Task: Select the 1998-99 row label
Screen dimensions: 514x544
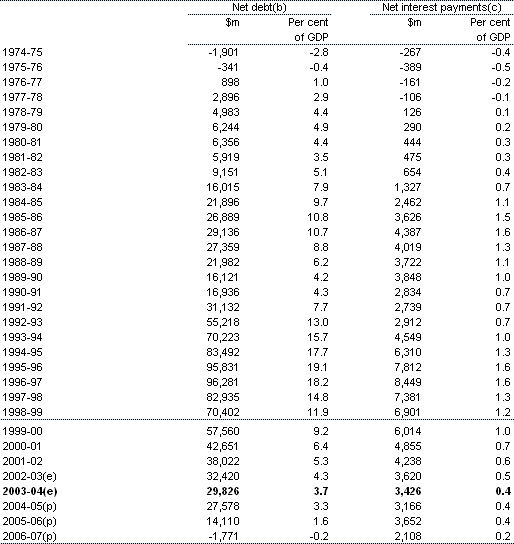Action: pos(22,412)
